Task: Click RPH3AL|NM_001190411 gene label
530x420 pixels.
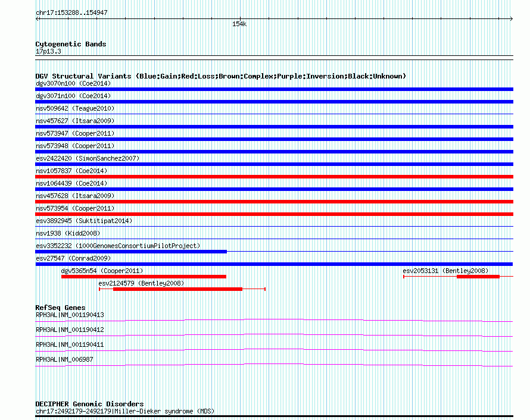Action: (x=70, y=344)
